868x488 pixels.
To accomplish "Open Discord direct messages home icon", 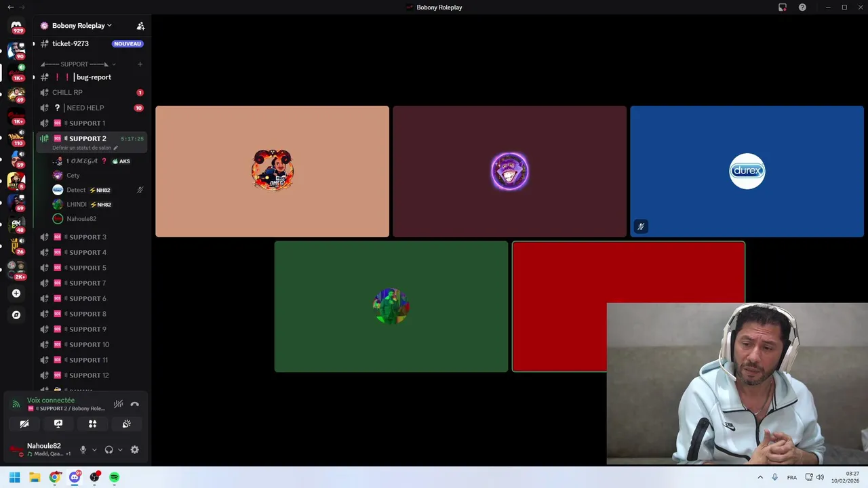I will pos(16,26).
